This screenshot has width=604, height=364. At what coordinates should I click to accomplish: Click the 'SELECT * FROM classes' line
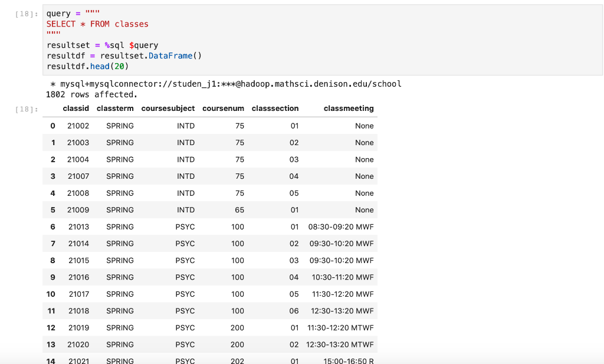pyautogui.click(x=97, y=24)
